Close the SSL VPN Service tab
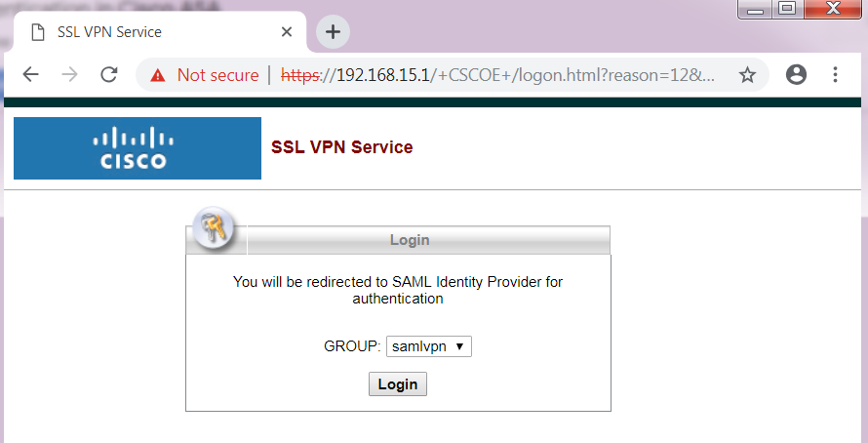 (287, 31)
